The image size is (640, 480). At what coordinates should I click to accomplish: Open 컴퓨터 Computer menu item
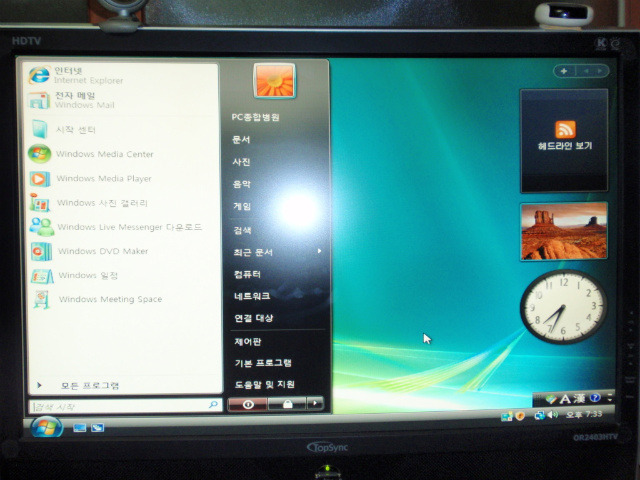point(247,274)
